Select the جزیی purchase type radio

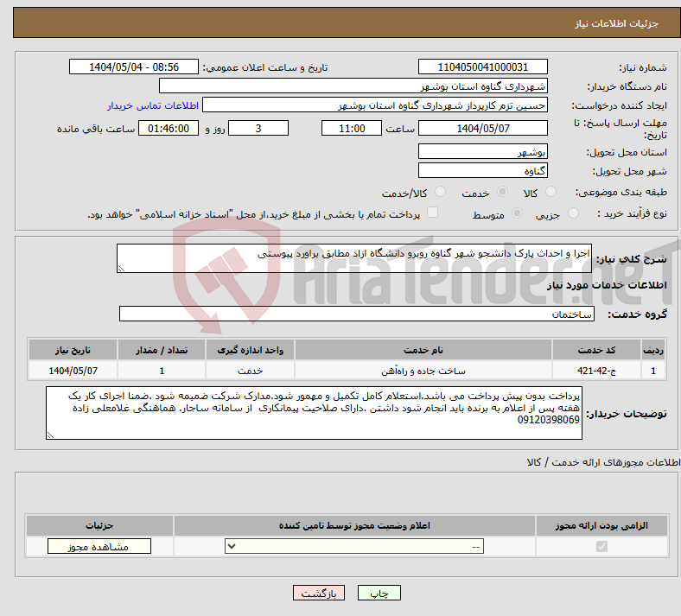pos(573,213)
